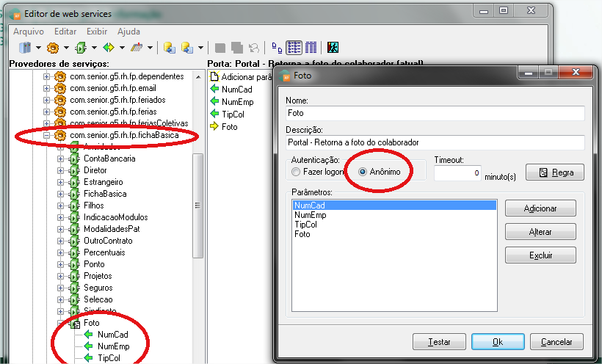The image size is (602, 364).
Task: Click the Adicionar button
Action: [540, 208]
